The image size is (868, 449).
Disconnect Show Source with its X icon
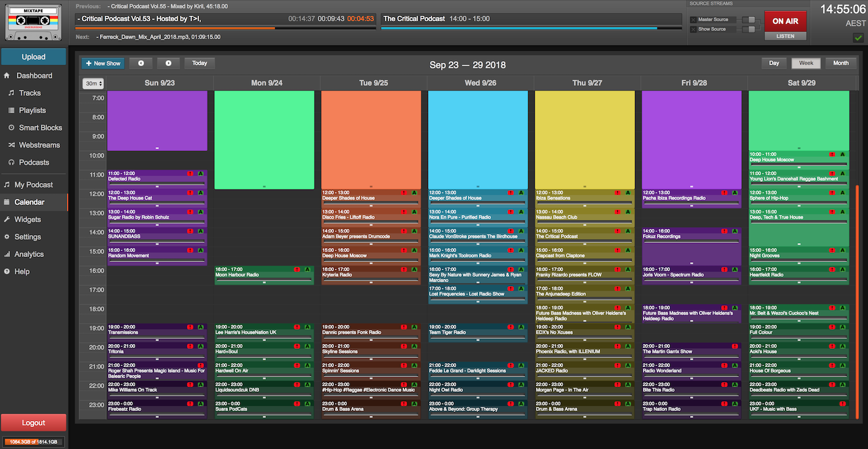pyautogui.click(x=694, y=29)
